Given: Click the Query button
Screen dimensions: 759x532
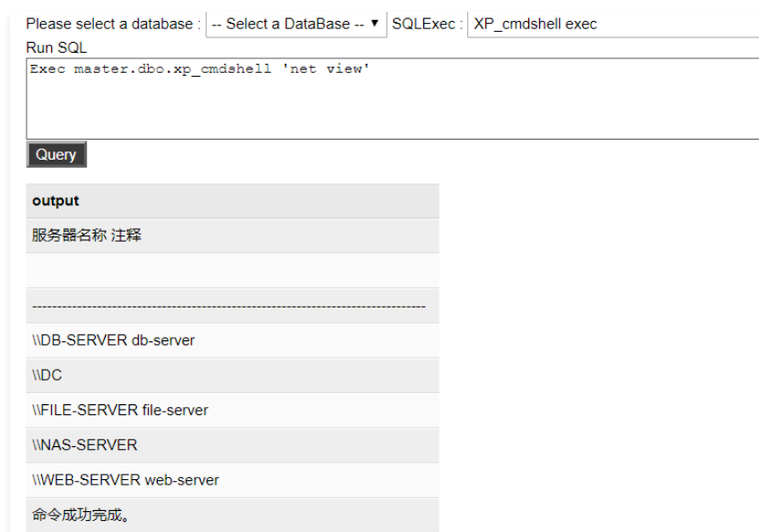Looking at the screenshot, I should pos(57,154).
